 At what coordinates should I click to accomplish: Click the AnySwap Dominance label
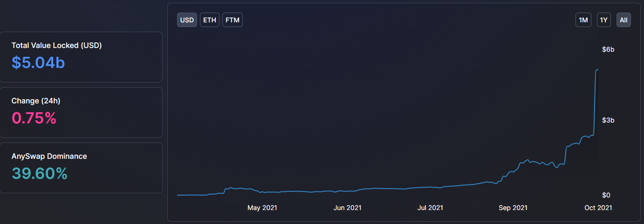[x=49, y=156]
